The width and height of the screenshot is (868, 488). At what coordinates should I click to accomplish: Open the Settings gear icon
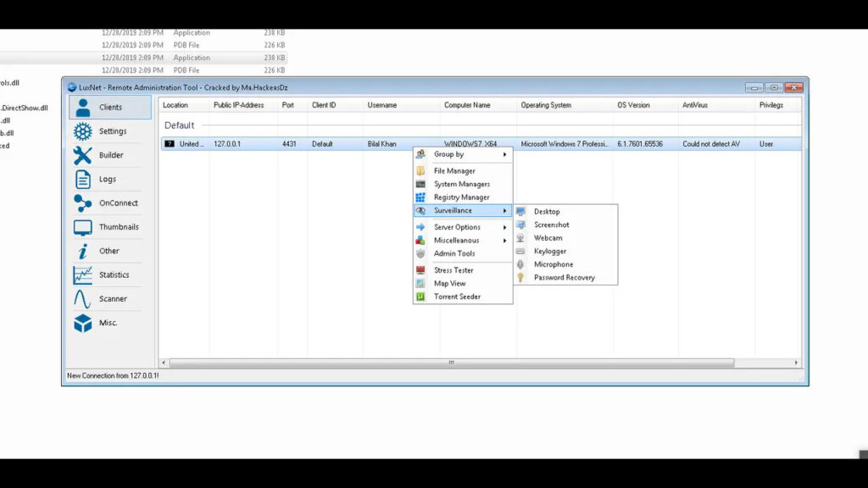click(83, 131)
